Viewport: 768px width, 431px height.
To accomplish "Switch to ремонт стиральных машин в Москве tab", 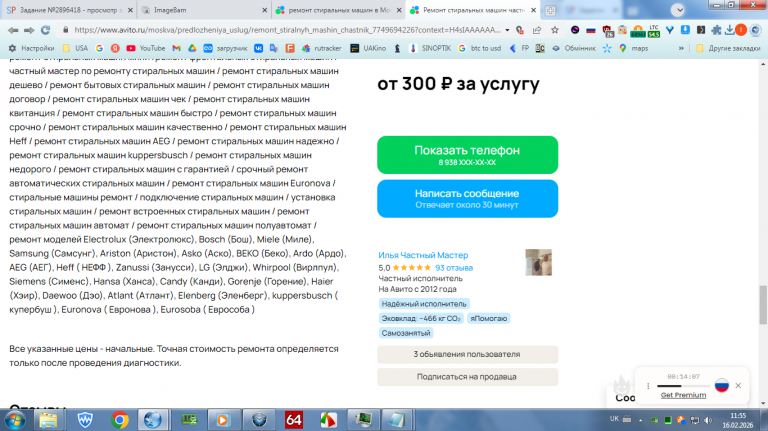I will pos(338,10).
